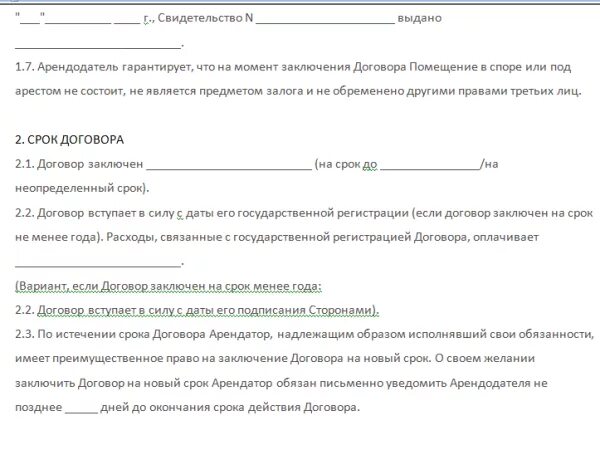Place cursor on 'Свидетельство N' text
Image resolution: width=600 pixels, height=450 pixels.
(x=205, y=18)
